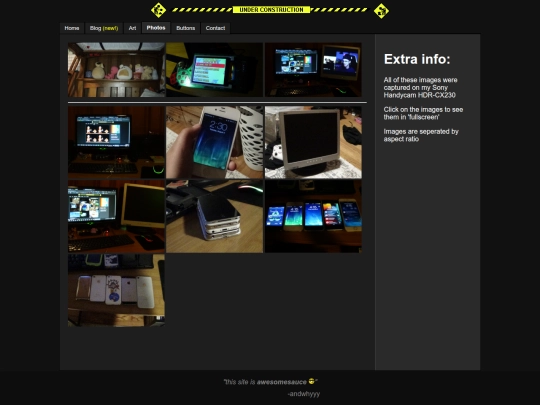Click the 'Sony Handycam HDR-CX230' text

pyautogui.click(x=419, y=91)
